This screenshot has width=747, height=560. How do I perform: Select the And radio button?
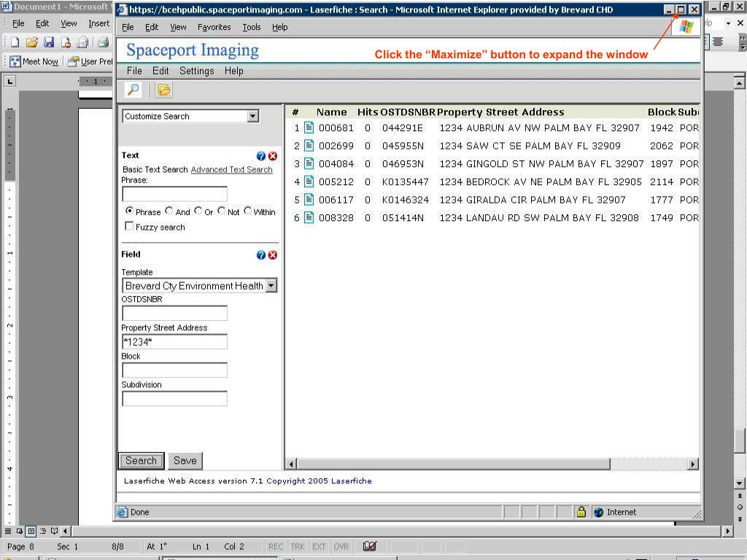[x=169, y=211]
